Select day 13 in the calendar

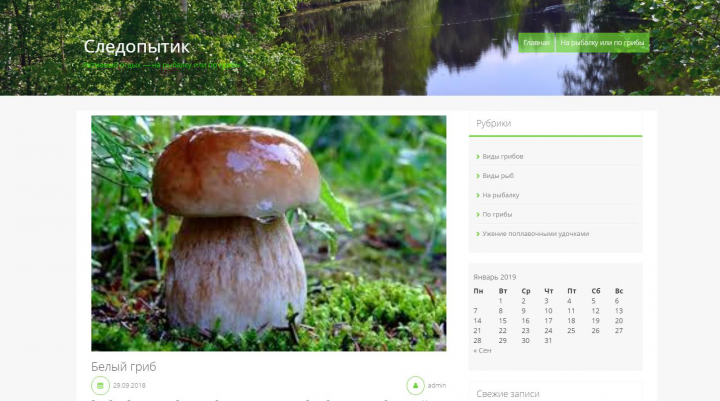coord(619,311)
